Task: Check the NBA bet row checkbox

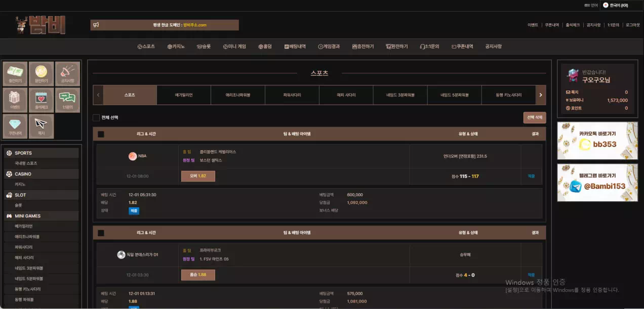Action: coord(101,134)
